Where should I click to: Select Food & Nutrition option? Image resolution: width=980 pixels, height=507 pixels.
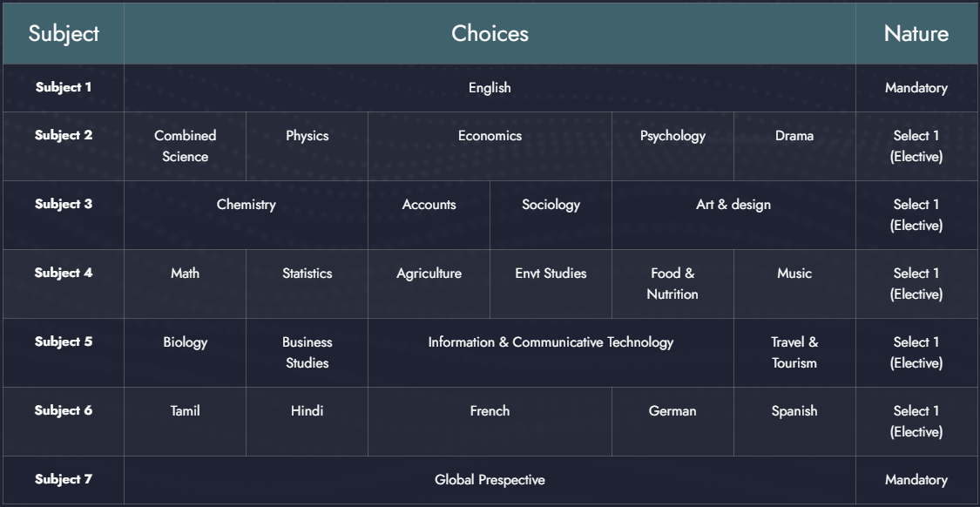[x=672, y=283]
